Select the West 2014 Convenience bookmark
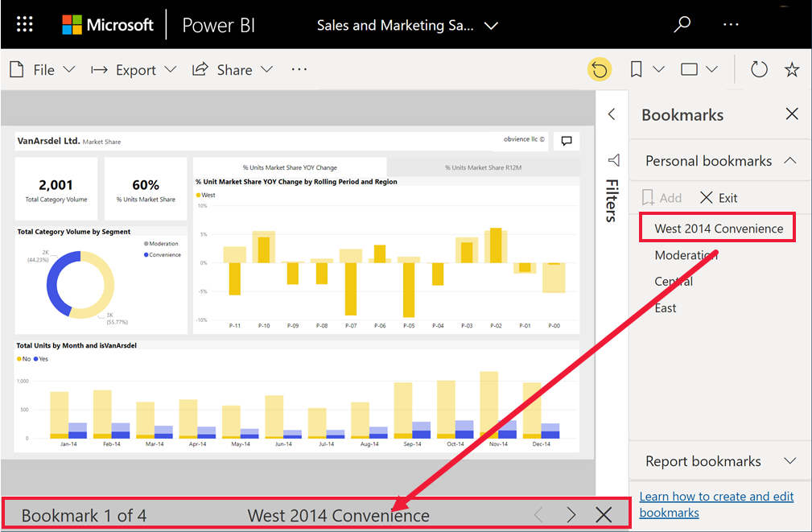 tap(718, 229)
